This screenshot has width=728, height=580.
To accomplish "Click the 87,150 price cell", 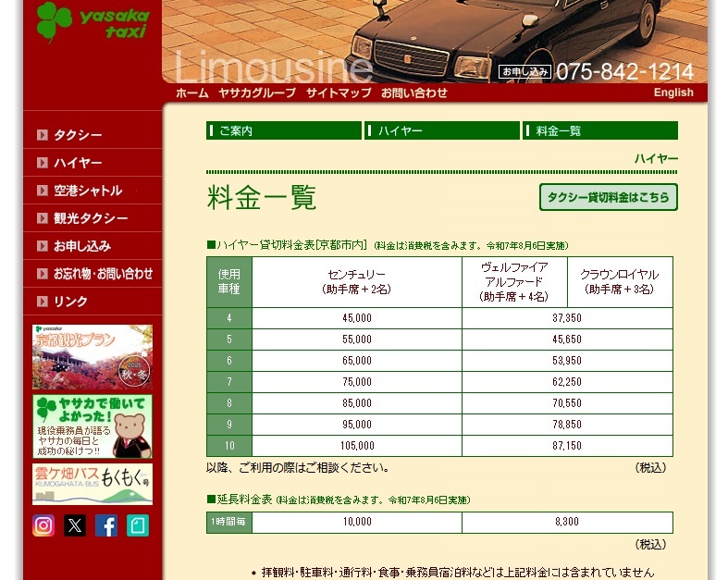I will 567,446.
